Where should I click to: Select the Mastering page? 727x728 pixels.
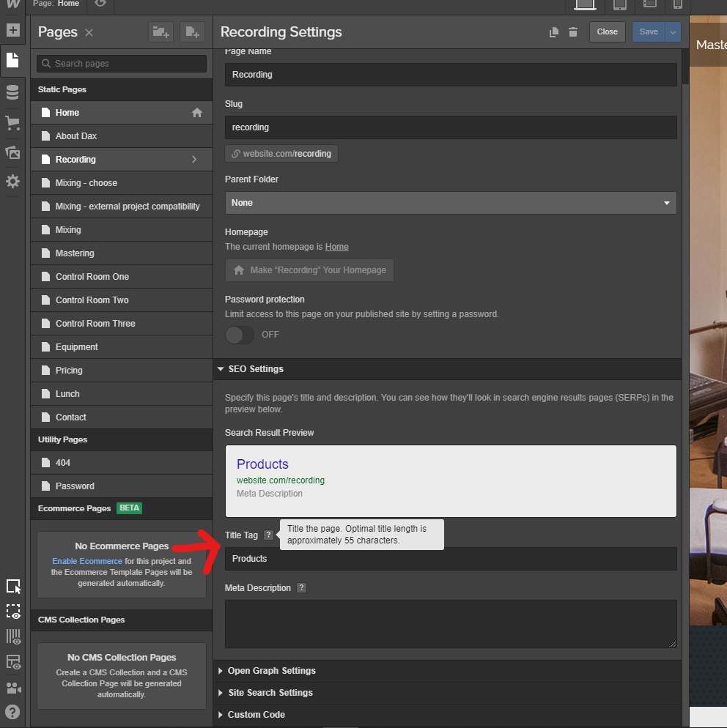[122, 253]
